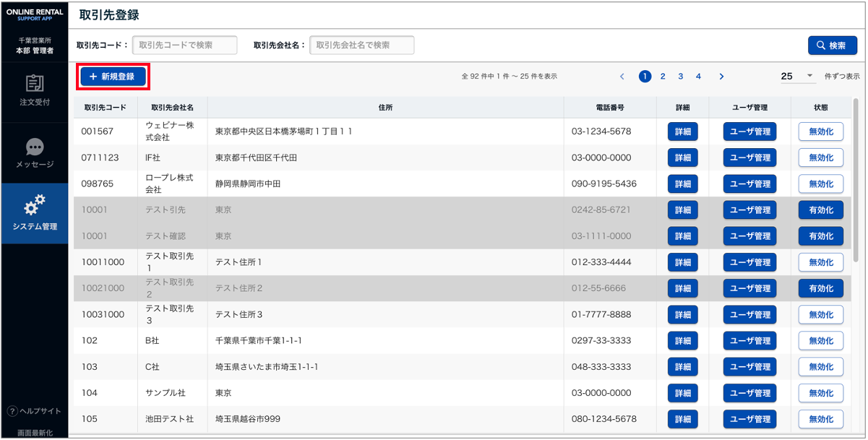The image size is (868, 440).
Task: Enable テスト取引先2 with 有効化 button
Action: [x=820, y=288]
